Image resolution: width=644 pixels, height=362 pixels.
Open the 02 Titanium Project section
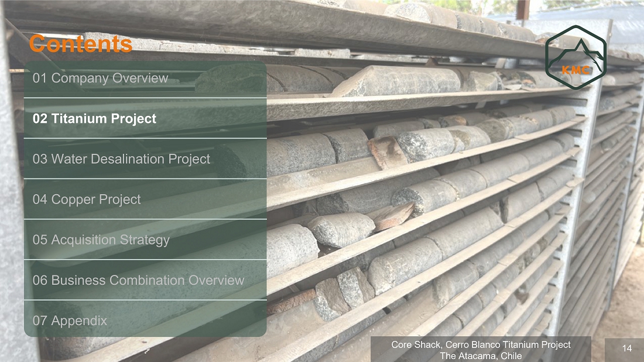145,118
